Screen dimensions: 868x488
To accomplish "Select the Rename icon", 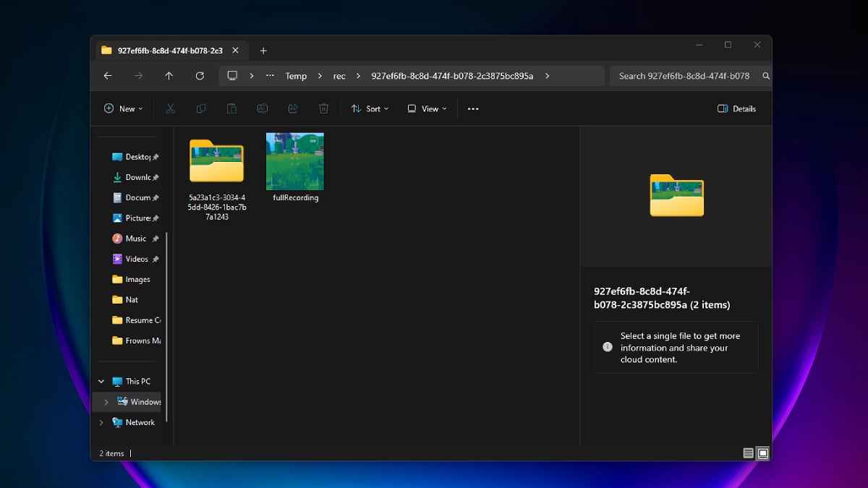I will click(262, 108).
